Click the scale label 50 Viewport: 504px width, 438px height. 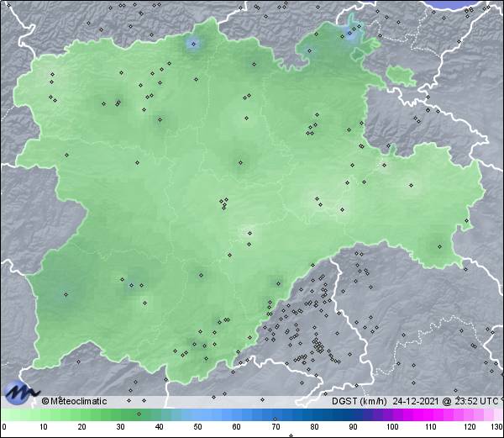coord(197,427)
